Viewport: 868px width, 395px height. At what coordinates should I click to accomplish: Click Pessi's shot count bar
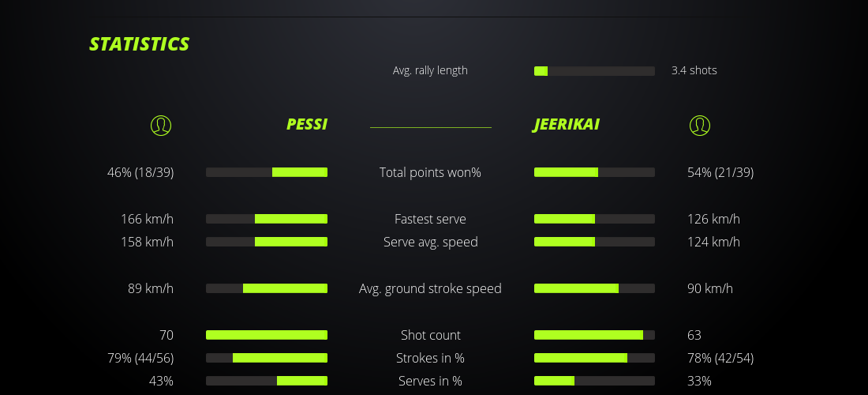click(267, 335)
